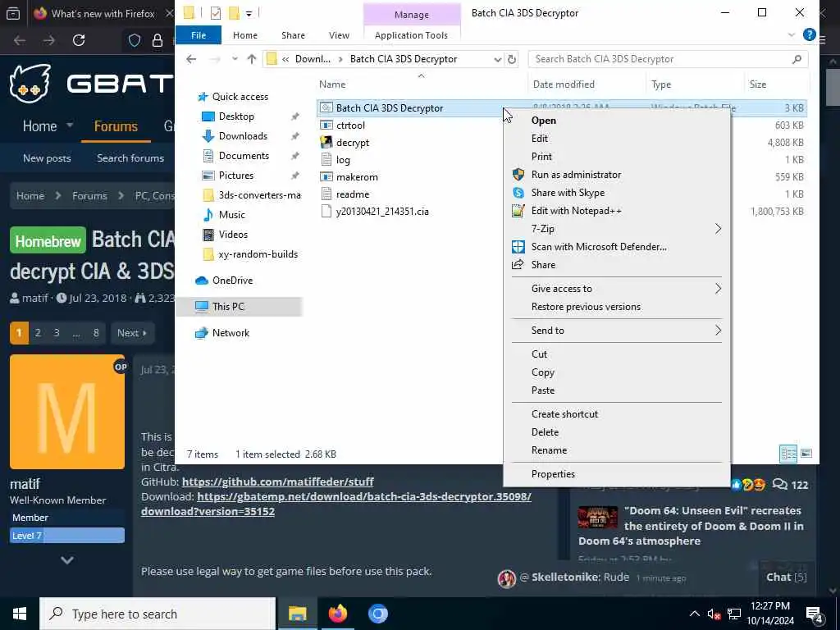840x630 pixels.
Task: Select the ctrtool file
Action: coord(350,126)
